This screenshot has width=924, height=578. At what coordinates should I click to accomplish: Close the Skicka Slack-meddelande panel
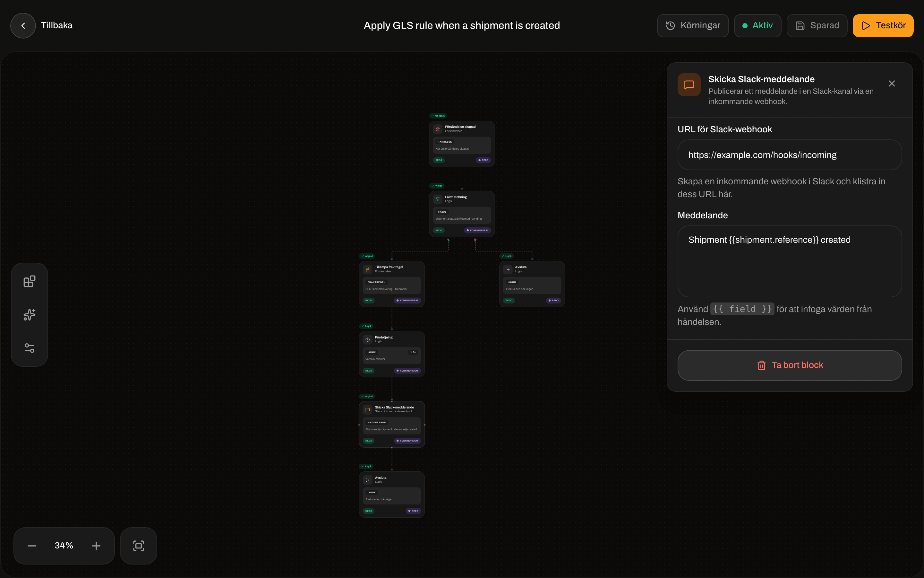point(892,84)
